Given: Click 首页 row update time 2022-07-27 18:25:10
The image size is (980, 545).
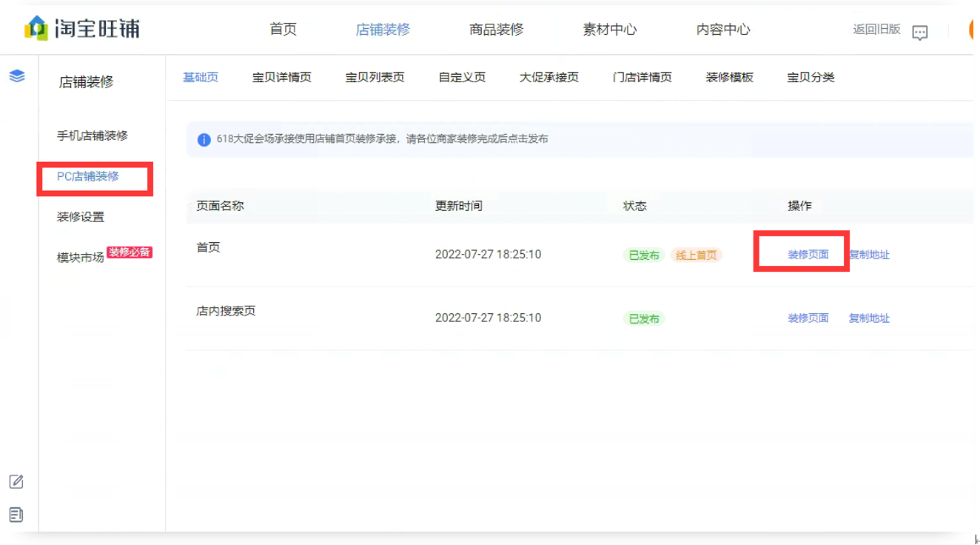Looking at the screenshot, I should coord(488,255).
